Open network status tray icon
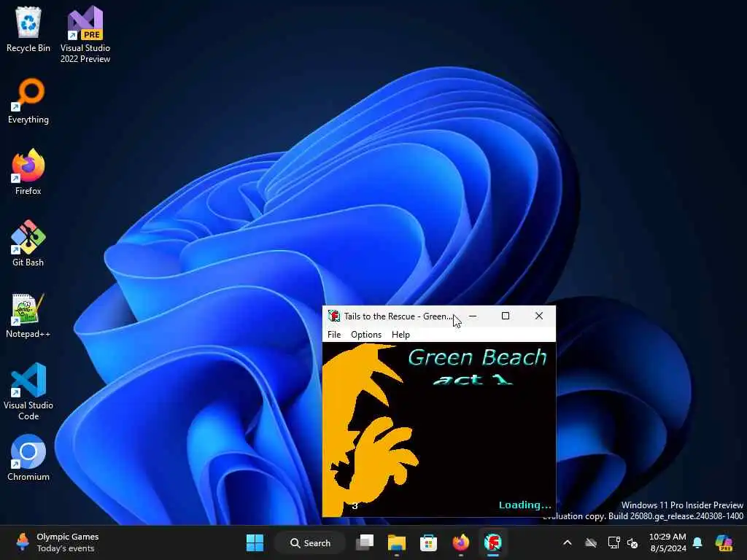This screenshot has height=560, width=747. (x=614, y=542)
